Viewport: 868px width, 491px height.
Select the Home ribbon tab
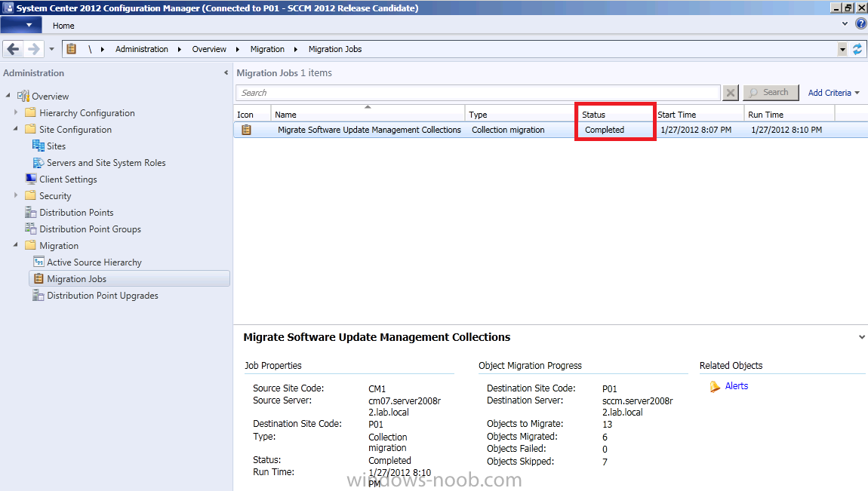pyautogui.click(x=63, y=26)
